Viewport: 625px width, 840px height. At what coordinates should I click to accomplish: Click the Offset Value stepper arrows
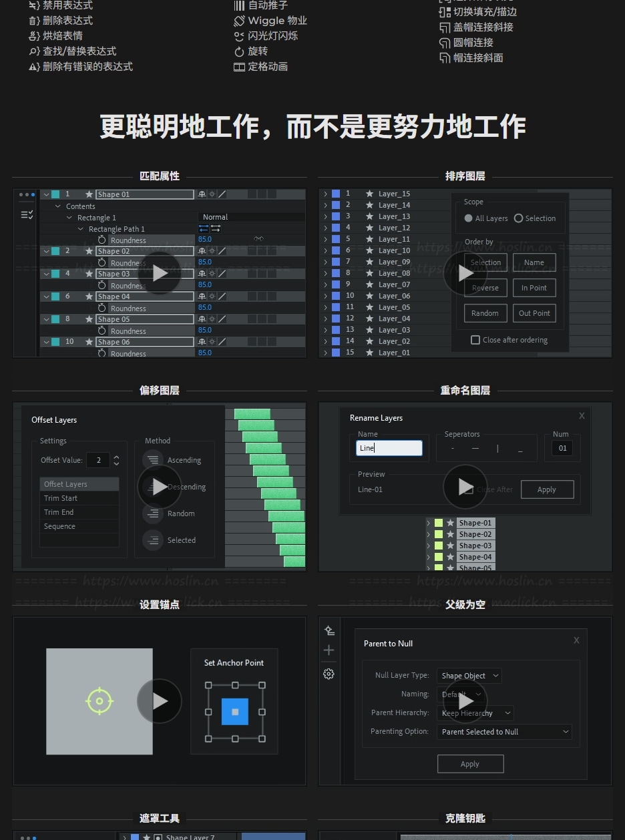116,460
